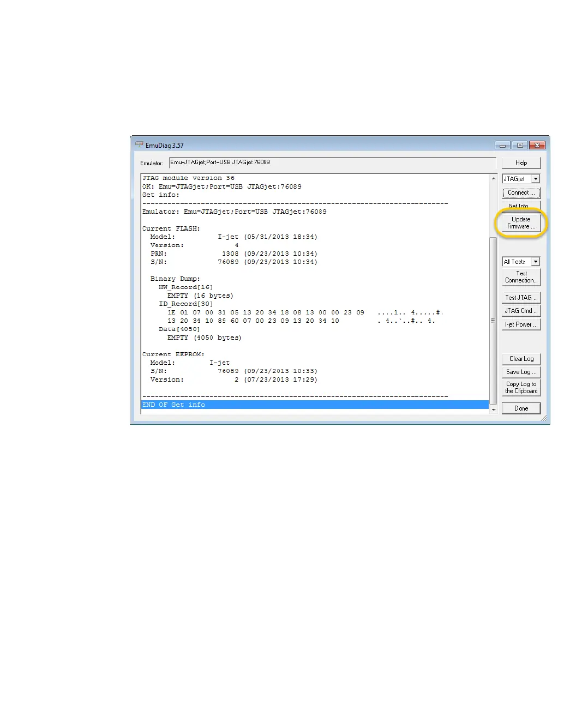The image size is (588, 711).
Task: Click Update Firmware button
Action: coord(521,223)
